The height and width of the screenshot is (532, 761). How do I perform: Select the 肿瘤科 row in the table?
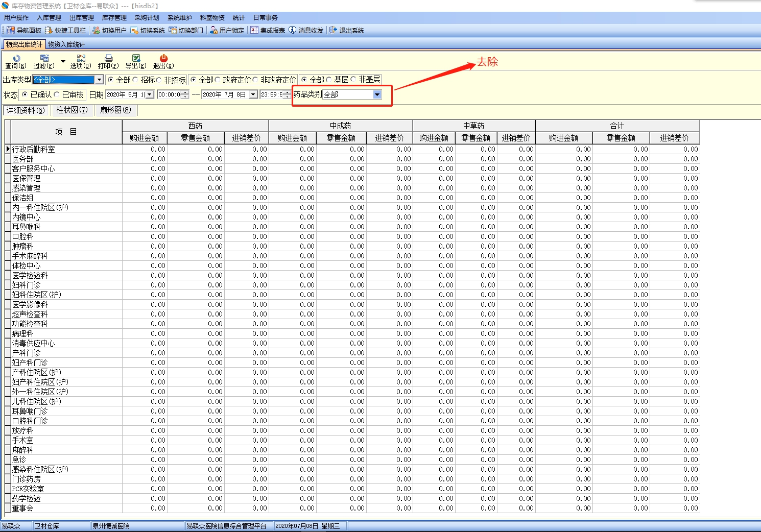[x=23, y=246]
